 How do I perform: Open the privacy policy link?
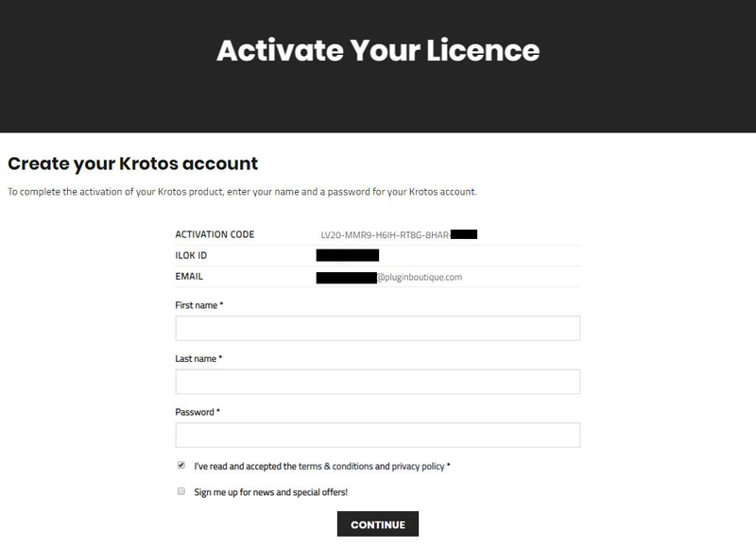[418, 467]
